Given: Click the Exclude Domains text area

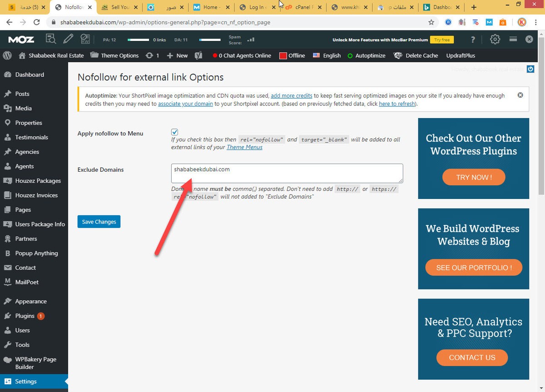Looking at the screenshot, I should (x=287, y=174).
